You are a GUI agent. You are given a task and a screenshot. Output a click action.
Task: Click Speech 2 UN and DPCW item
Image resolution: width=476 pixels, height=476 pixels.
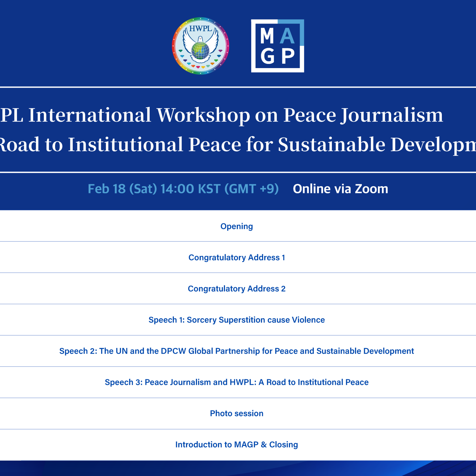pyautogui.click(x=237, y=351)
